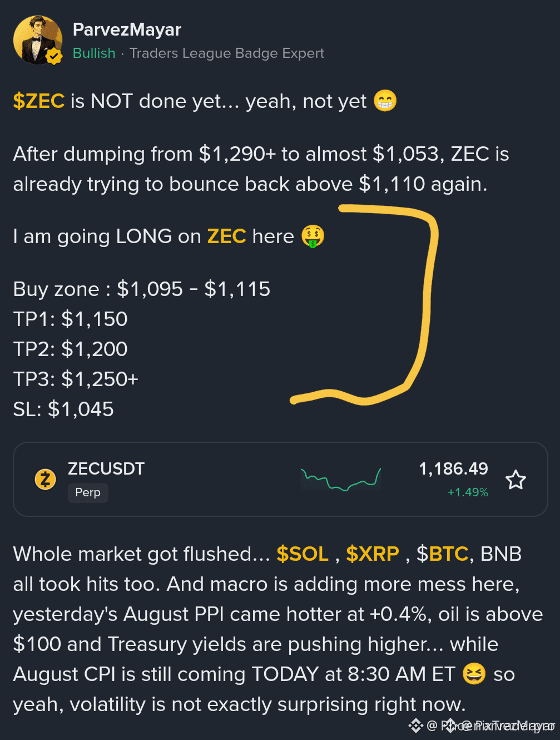
Task: Open the yellow ZEC link in LONG sentence
Action: tap(226, 236)
